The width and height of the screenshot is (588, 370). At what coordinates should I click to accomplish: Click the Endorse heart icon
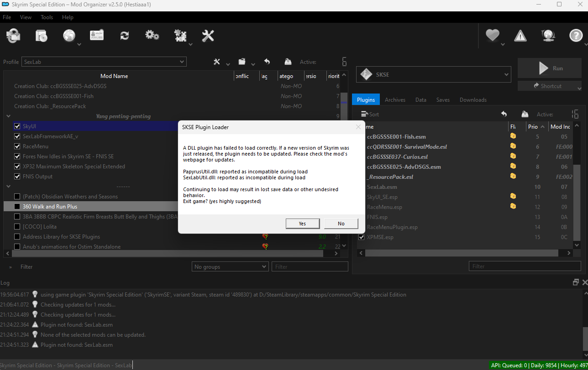(x=492, y=35)
